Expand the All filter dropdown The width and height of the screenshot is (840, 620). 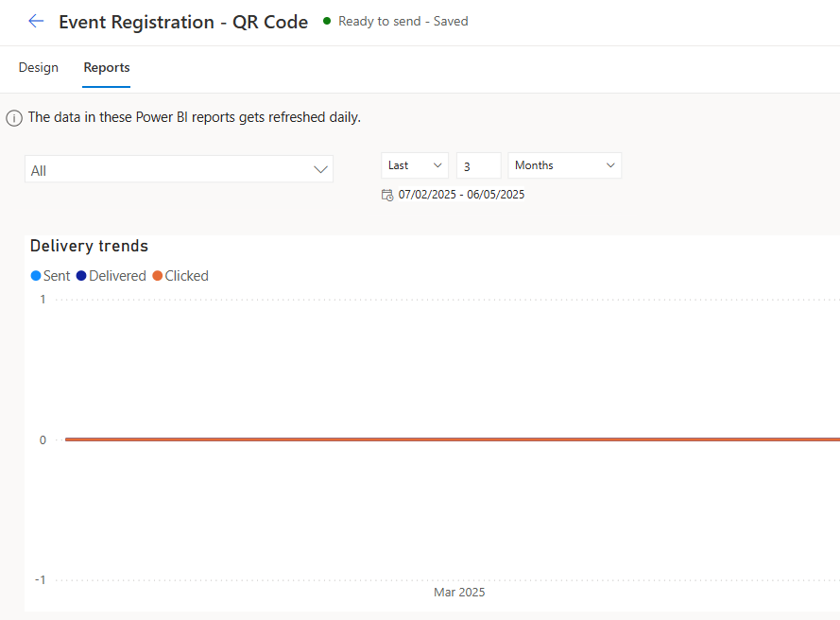179,170
